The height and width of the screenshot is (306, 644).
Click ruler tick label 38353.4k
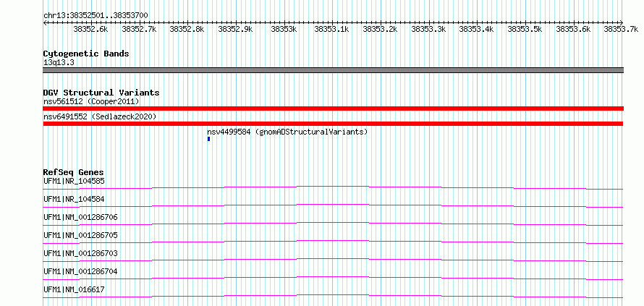point(476,29)
